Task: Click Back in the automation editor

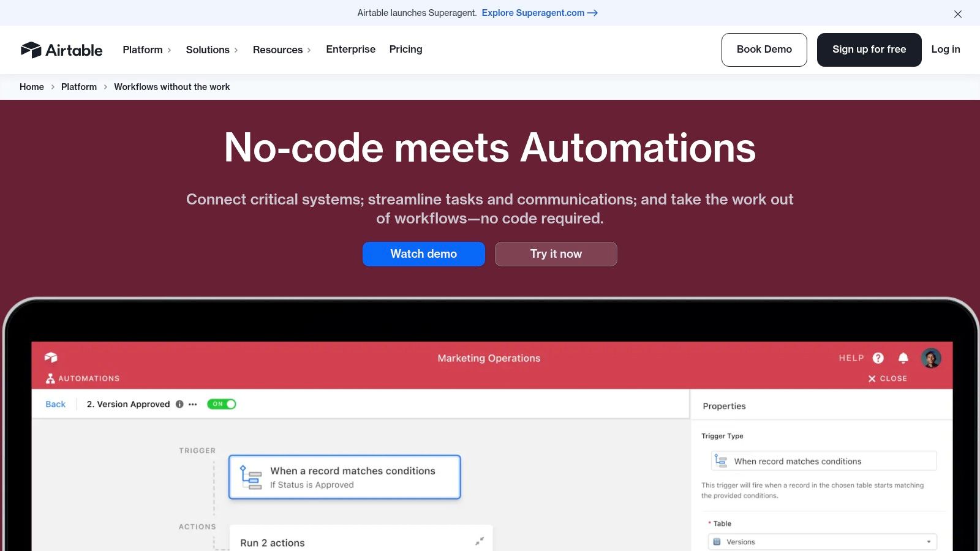Action: [55, 404]
